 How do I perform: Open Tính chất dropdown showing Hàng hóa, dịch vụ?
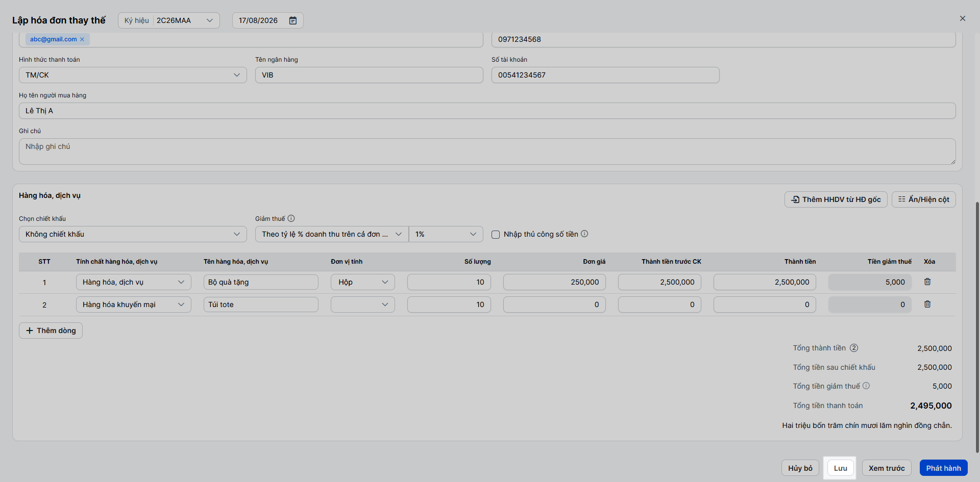[134, 282]
